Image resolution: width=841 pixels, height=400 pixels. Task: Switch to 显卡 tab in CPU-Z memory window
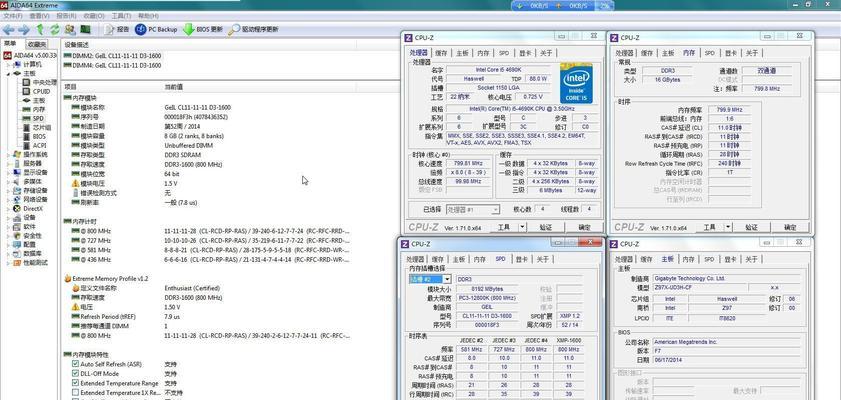731,53
